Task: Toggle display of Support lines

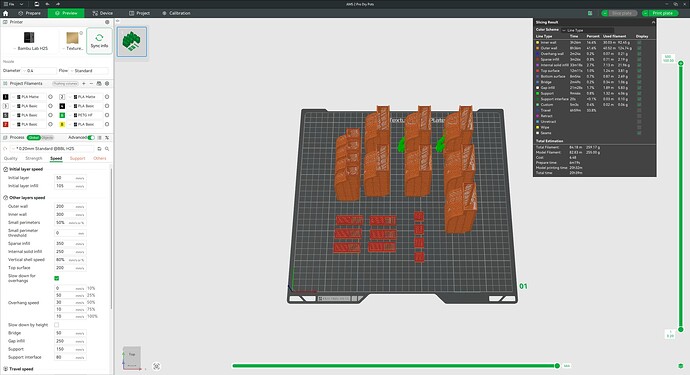Action: 639,93
